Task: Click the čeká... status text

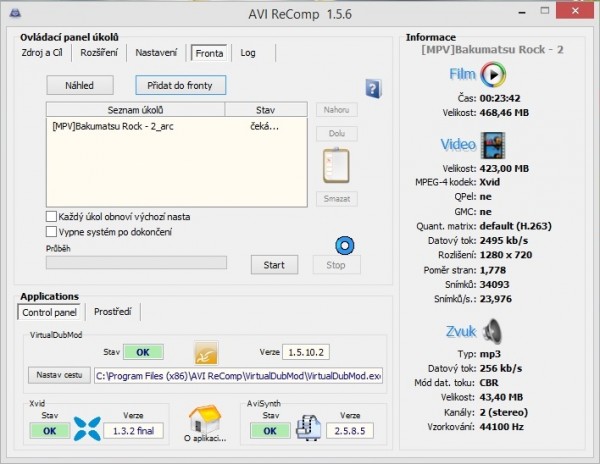Action: (x=264, y=126)
